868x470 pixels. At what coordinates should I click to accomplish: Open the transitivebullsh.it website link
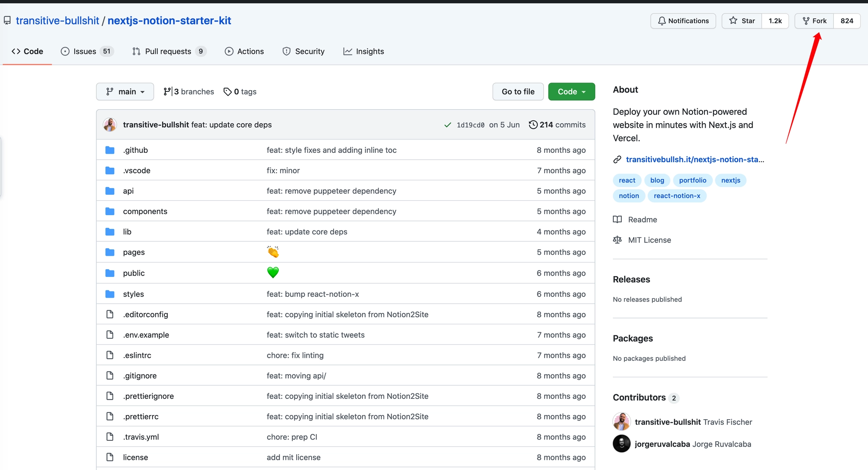pos(695,160)
